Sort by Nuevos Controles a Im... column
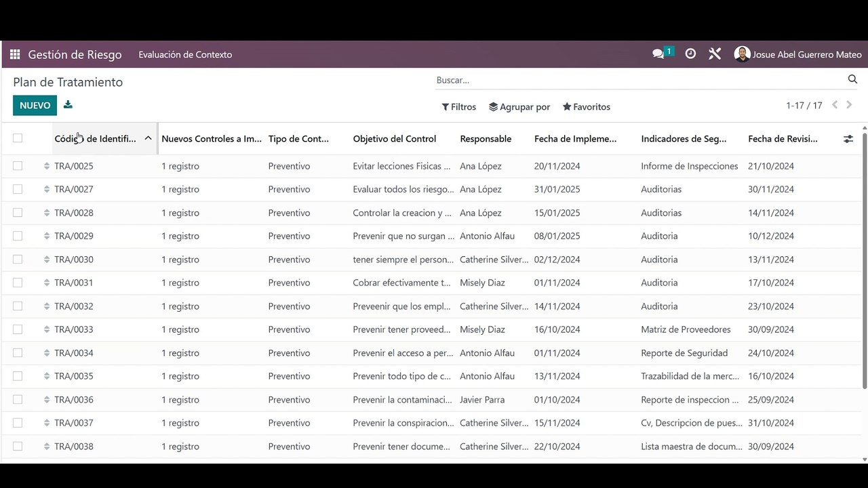 (212, 139)
